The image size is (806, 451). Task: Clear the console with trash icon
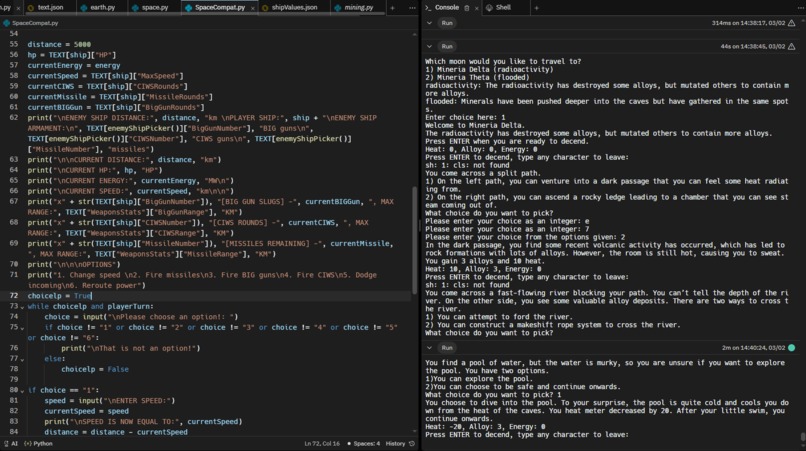[x=467, y=8]
